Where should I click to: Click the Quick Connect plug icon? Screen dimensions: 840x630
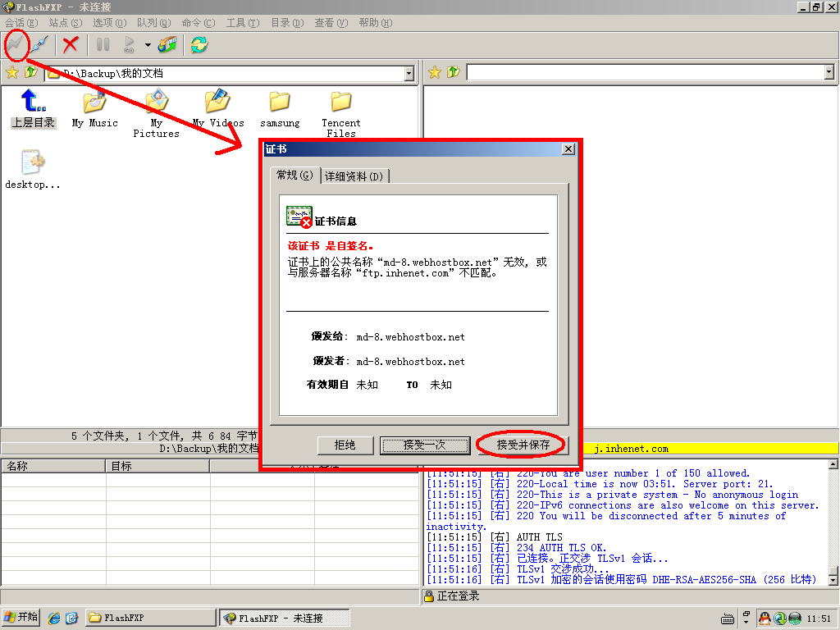[x=39, y=44]
